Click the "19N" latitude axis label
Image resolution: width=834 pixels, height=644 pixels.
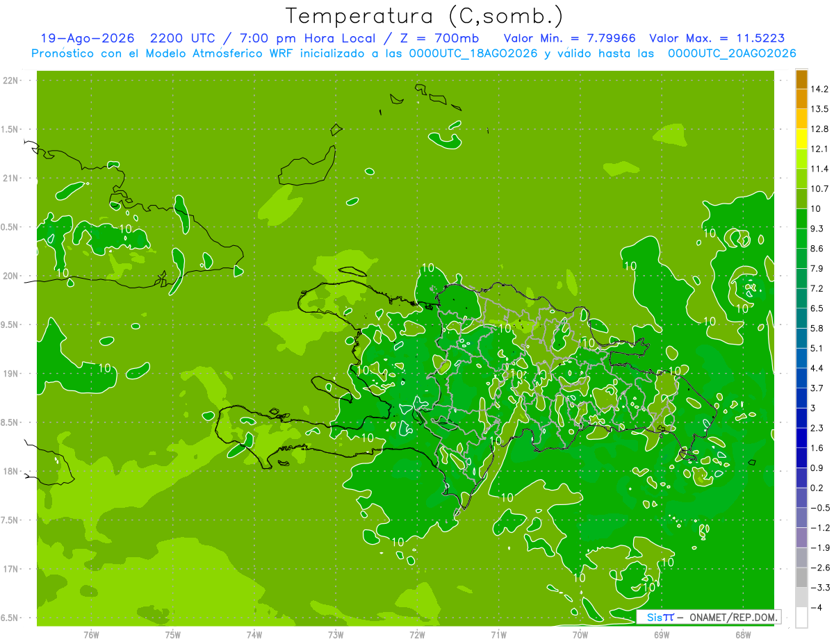tap(11, 373)
